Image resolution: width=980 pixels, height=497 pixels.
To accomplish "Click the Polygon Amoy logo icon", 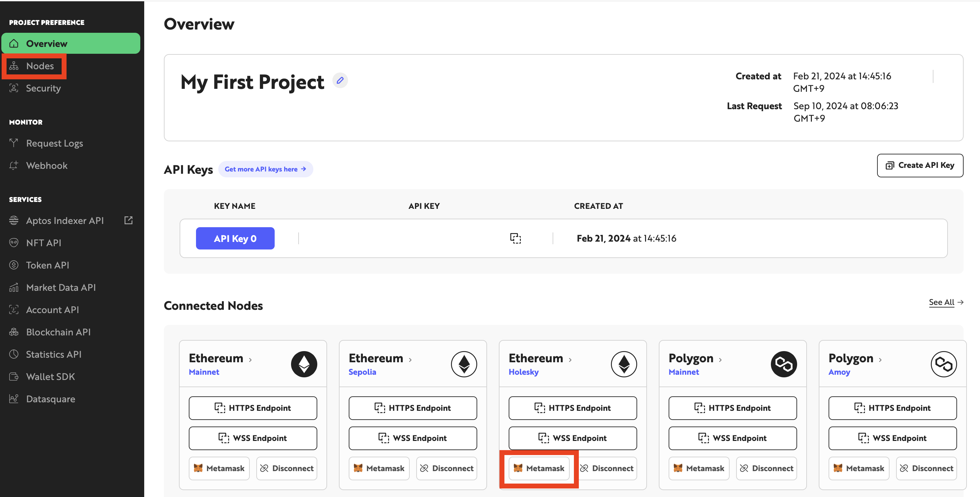I will coord(944,364).
